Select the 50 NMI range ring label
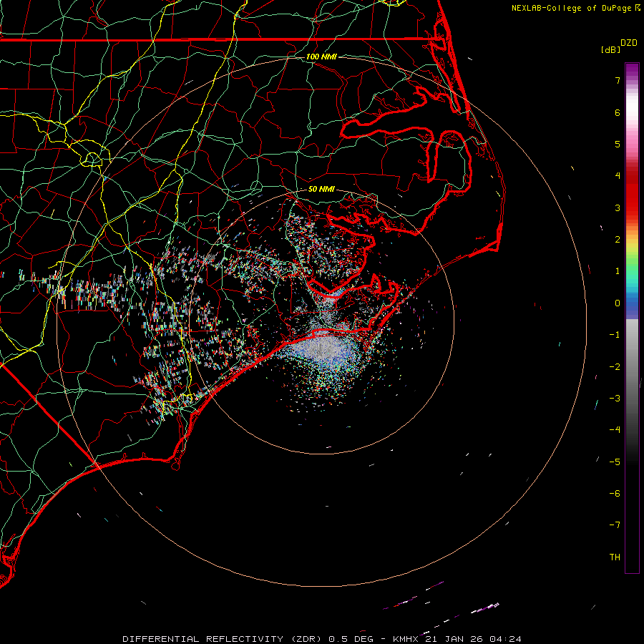The image size is (644, 644). click(x=321, y=190)
